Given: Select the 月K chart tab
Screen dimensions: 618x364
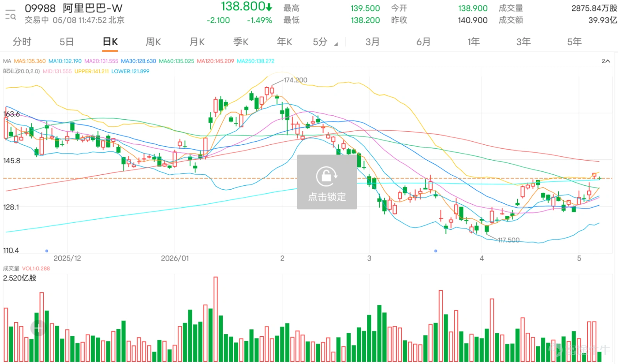Looking at the screenshot, I should (x=197, y=42).
